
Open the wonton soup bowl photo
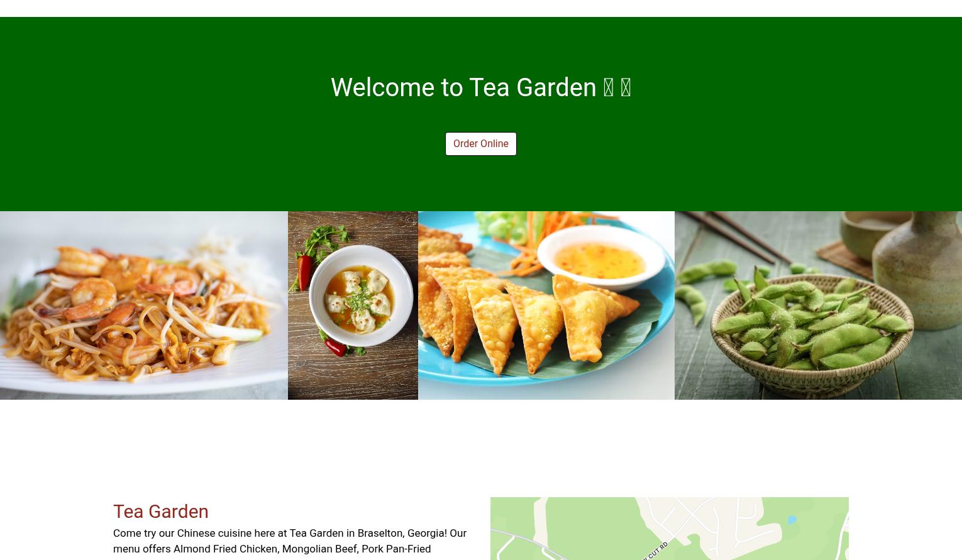[x=353, y=305]
